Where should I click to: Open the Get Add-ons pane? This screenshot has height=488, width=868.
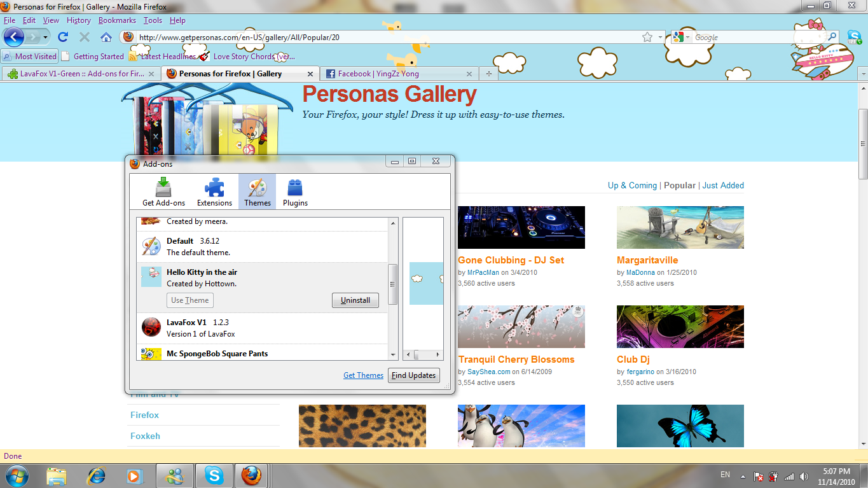163,192
